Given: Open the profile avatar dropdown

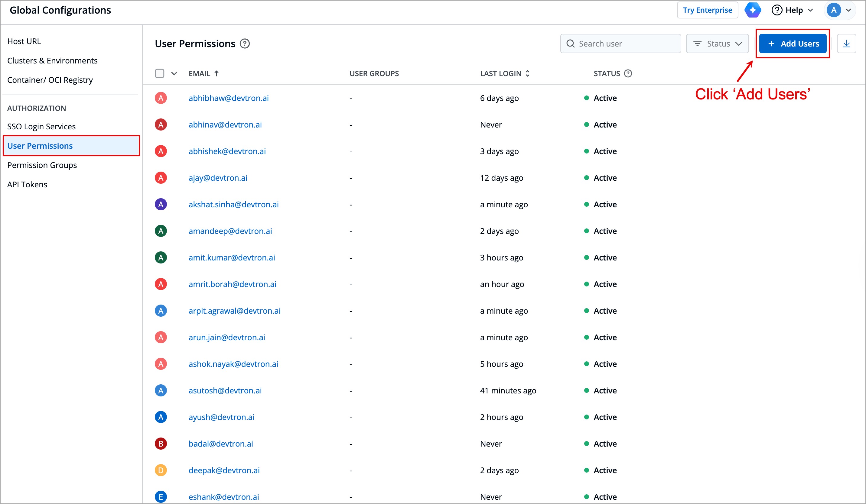Looking at the screenshot, I should pos(839,10).
